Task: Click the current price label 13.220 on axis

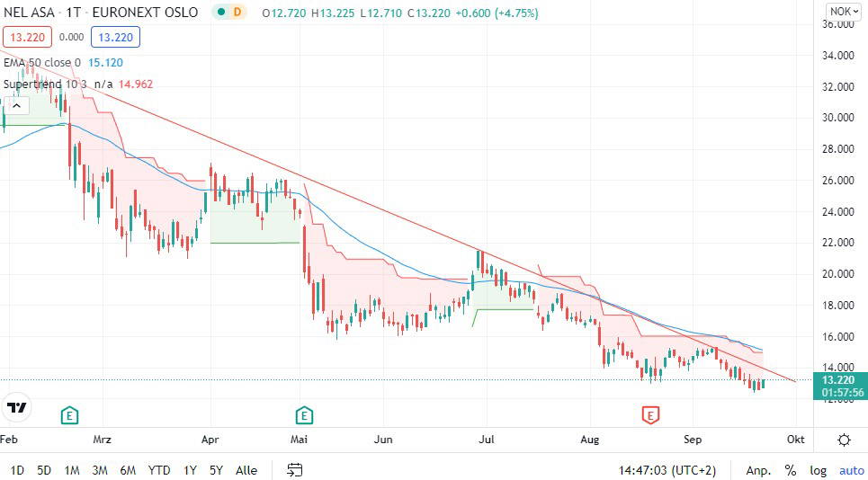Action: click(x=837, y=380)
